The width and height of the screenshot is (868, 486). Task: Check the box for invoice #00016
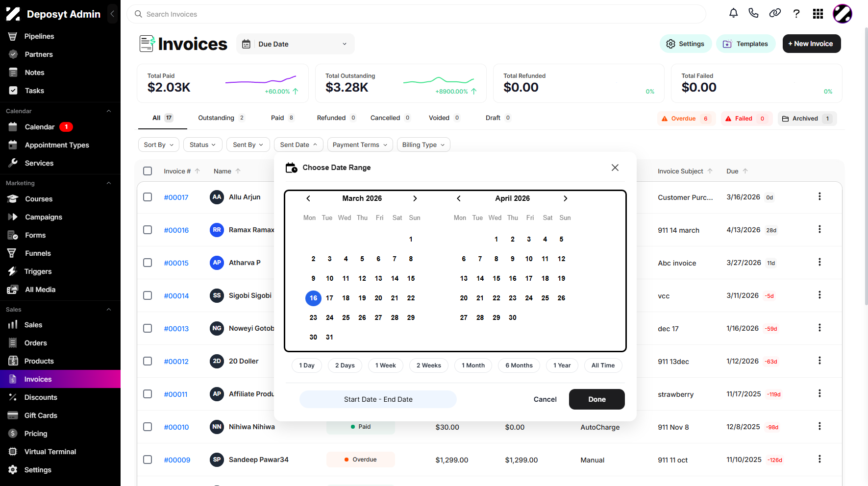point(148,230)
